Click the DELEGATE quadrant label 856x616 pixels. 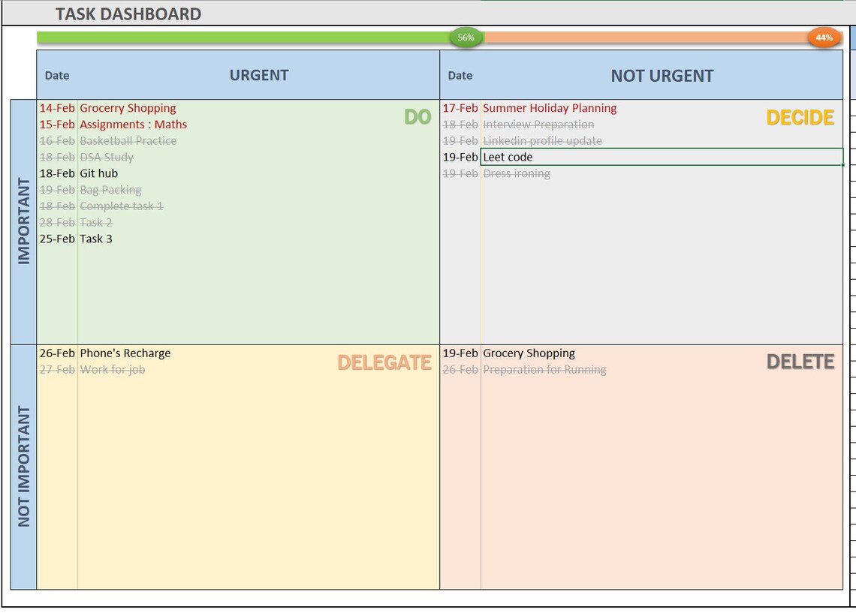tap(385, 362)
